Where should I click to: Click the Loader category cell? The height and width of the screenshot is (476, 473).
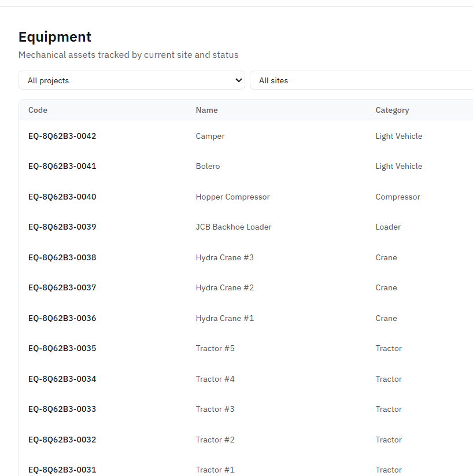pos(388,227)
